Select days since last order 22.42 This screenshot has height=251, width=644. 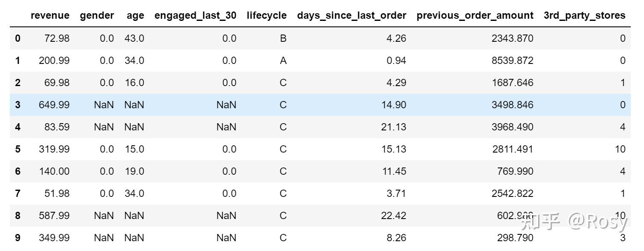pyautogui.click(x=393, y=216)
